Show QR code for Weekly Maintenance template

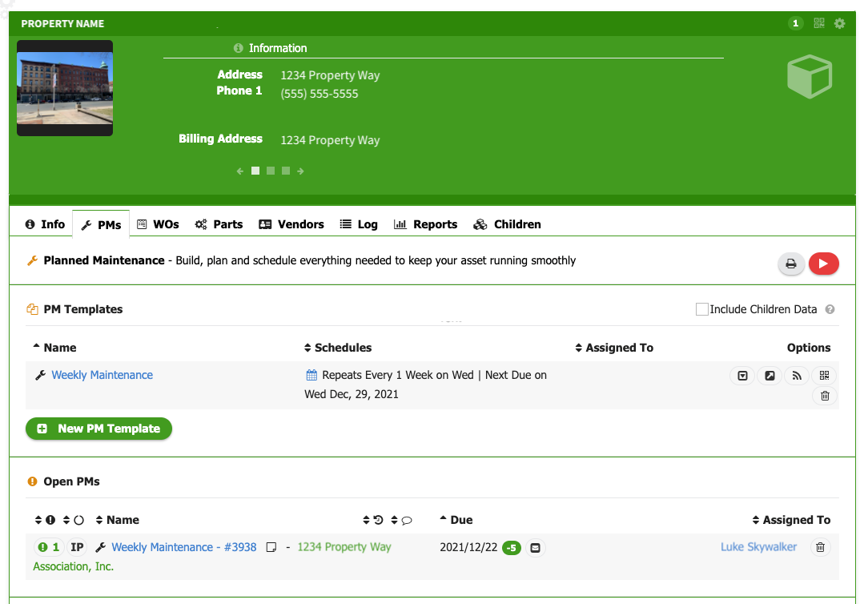click(x=825, y=376)
